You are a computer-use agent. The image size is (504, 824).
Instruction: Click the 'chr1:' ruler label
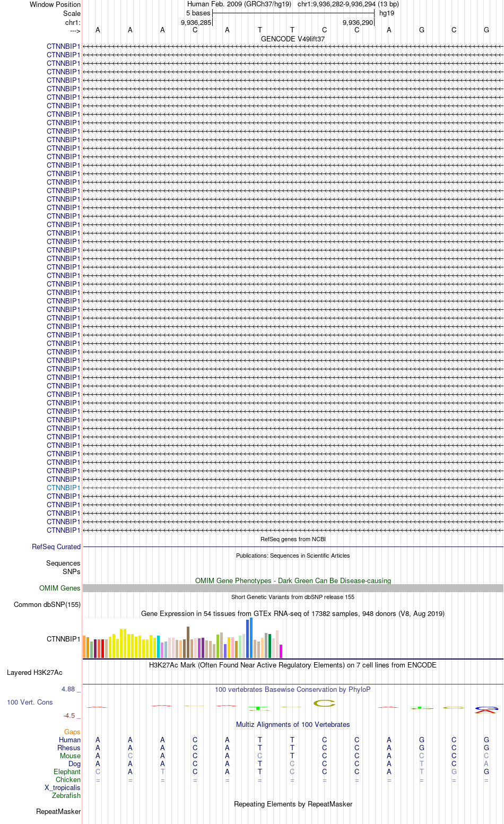click(x=73, y=22)
